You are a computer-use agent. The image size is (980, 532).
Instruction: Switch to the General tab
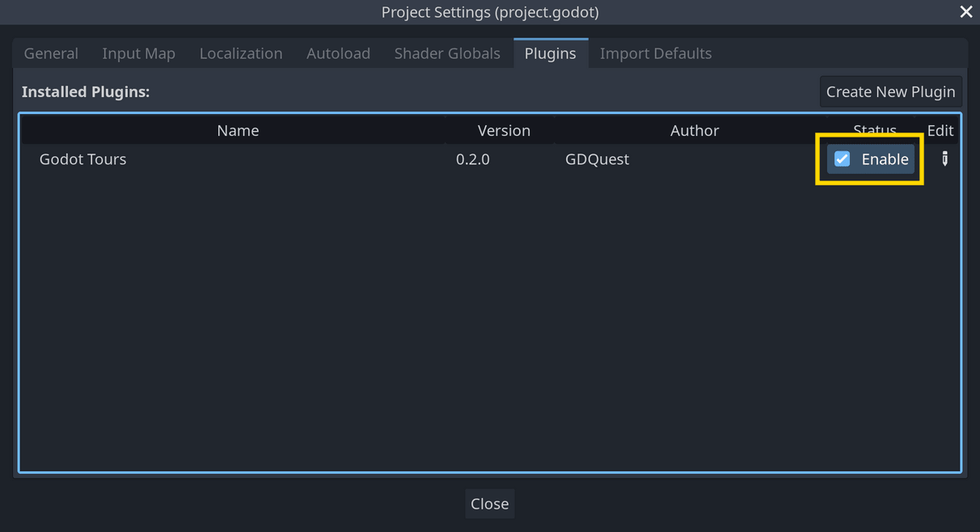coord(51,53)
